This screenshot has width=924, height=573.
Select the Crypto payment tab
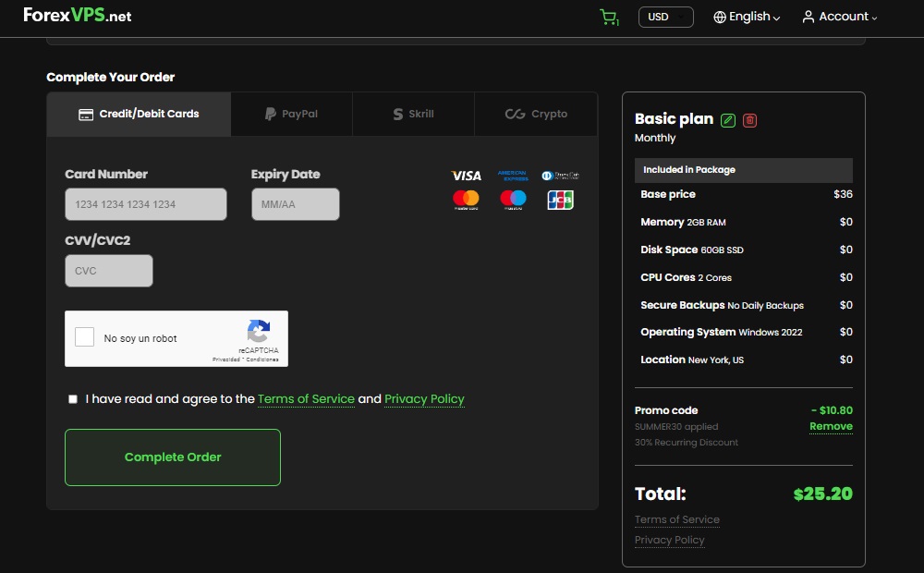coord(536,114)
